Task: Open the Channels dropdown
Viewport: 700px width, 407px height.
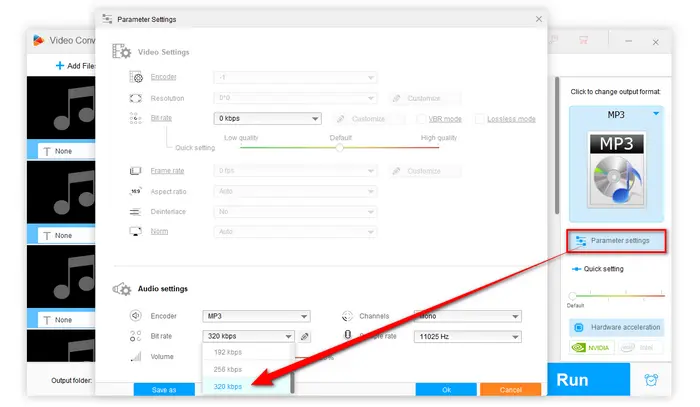Action: pos(467,316)
